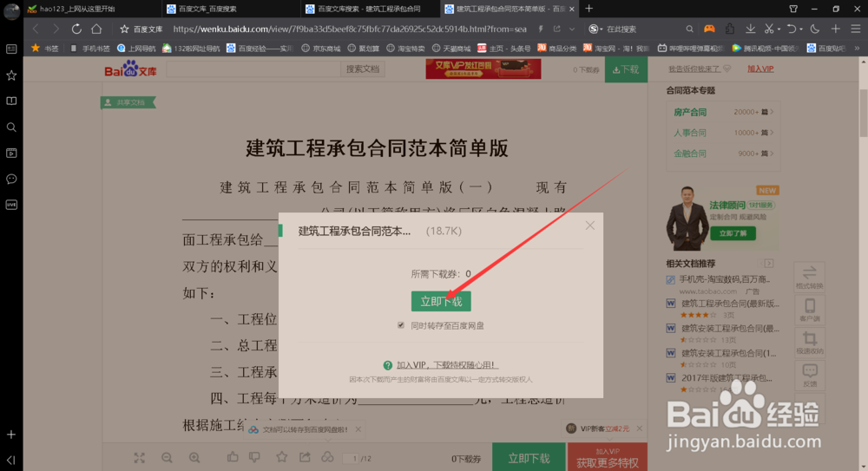Open the sidebar LIVE icon
The width and height of the screenshot is (868, 471).
tap(11, 205)
